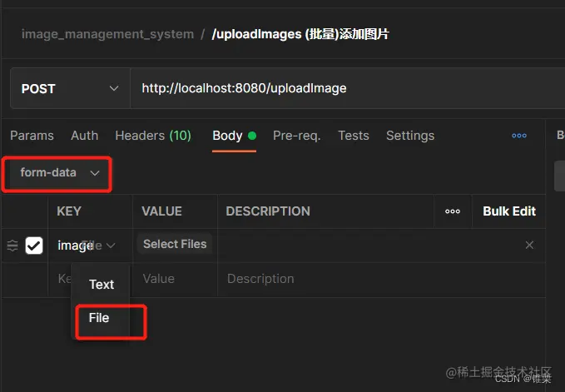Open the Headers (10) tab
The height and width of the screenshot is (392, 565).
point(153,136)
